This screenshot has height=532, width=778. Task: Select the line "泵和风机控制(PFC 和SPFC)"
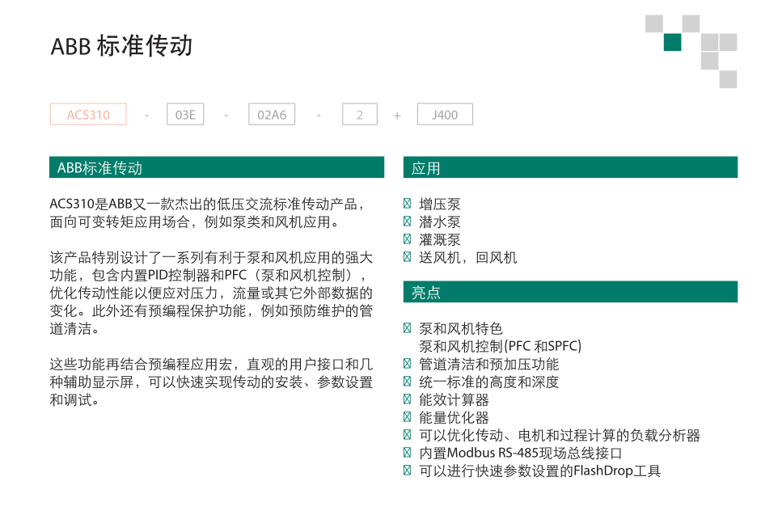500,346
